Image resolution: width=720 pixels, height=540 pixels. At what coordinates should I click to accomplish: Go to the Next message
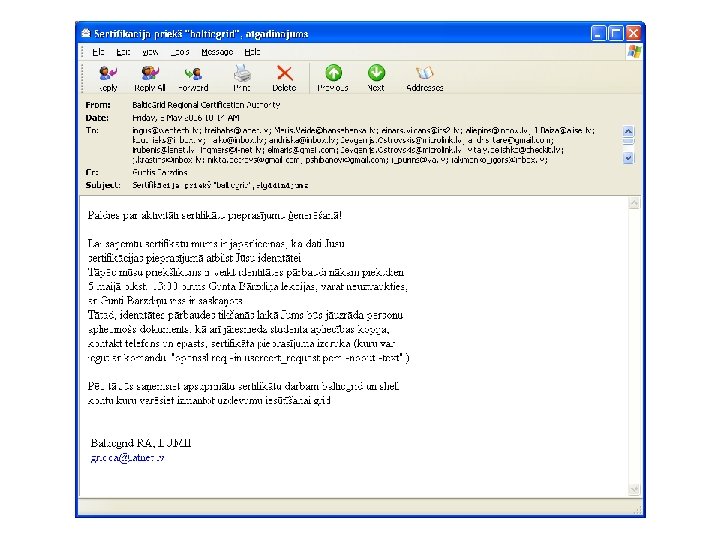tap(376, 78)
